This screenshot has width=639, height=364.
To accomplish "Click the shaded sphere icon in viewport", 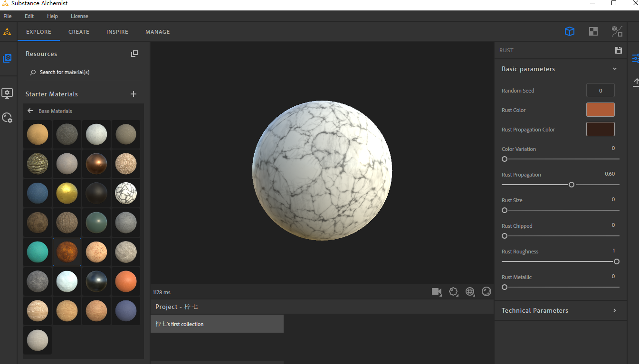I will point(486,291).
